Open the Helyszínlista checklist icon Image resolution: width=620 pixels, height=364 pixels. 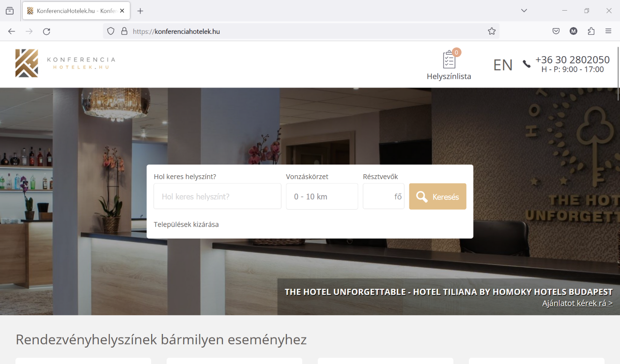coord(449,60)
